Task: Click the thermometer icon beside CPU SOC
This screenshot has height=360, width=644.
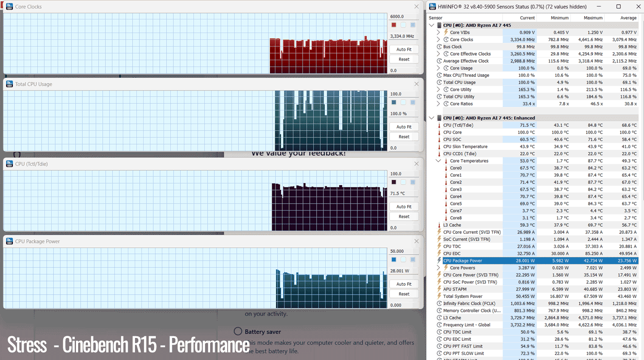Action: [439, 140]
